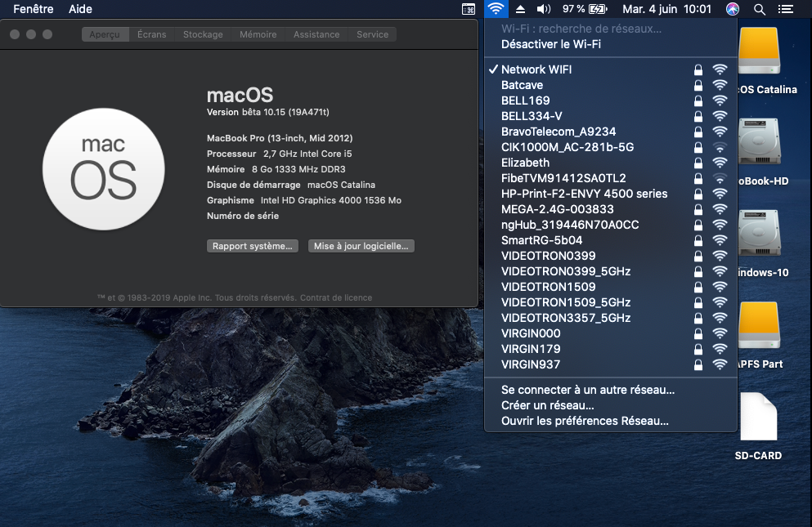Connect to ngHub_319446N70A0CC network
This screenshot has width=812, height=527.
[611, 225]
